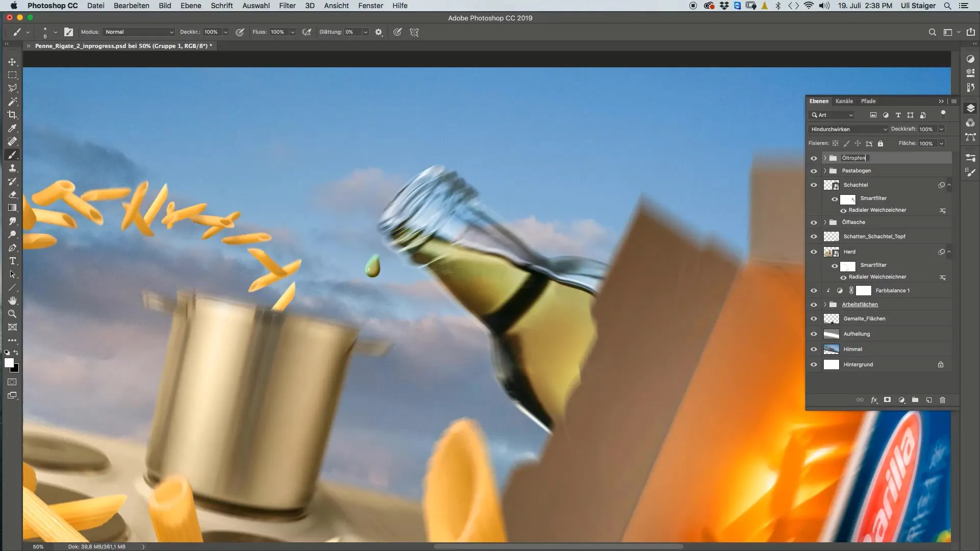This screenshot has height=551, width=980.
Task: Open the Datei menu
Action: click(x=95, y=6)
